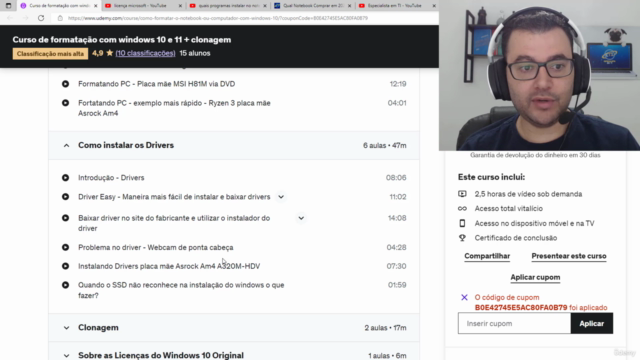Click the 'Aplicar' coupon button
Image resolution: width=640 pixels, height=360 pixels.
(x=592, y=323)
